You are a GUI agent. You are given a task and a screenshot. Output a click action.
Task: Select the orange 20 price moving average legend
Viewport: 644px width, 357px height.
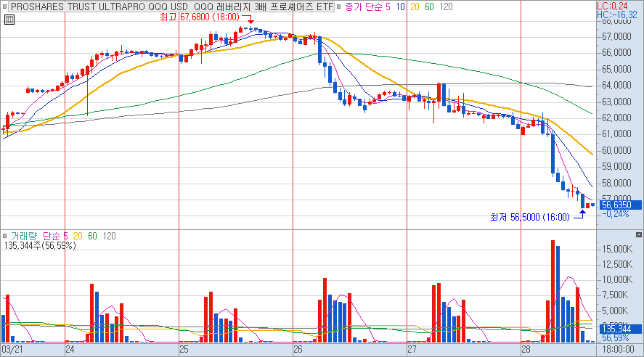(x=415, y=7)
